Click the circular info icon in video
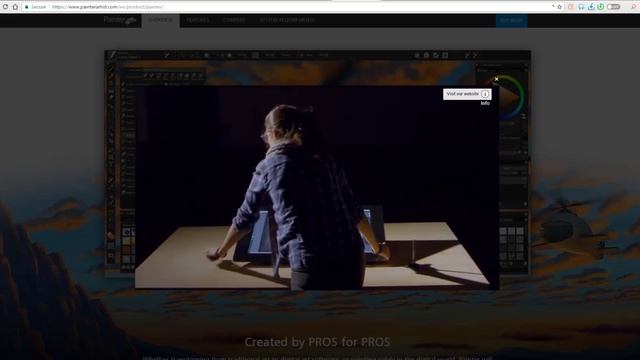 point(485,94)
